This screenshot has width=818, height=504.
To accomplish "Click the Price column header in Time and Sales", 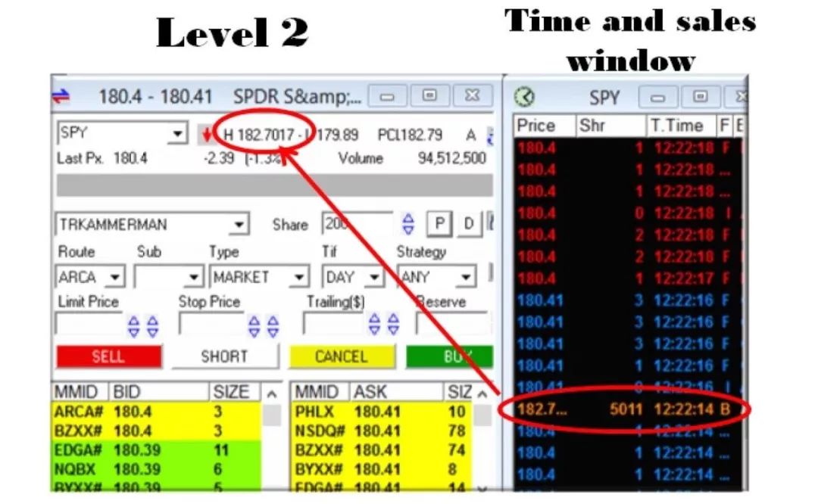I will 544,126.
